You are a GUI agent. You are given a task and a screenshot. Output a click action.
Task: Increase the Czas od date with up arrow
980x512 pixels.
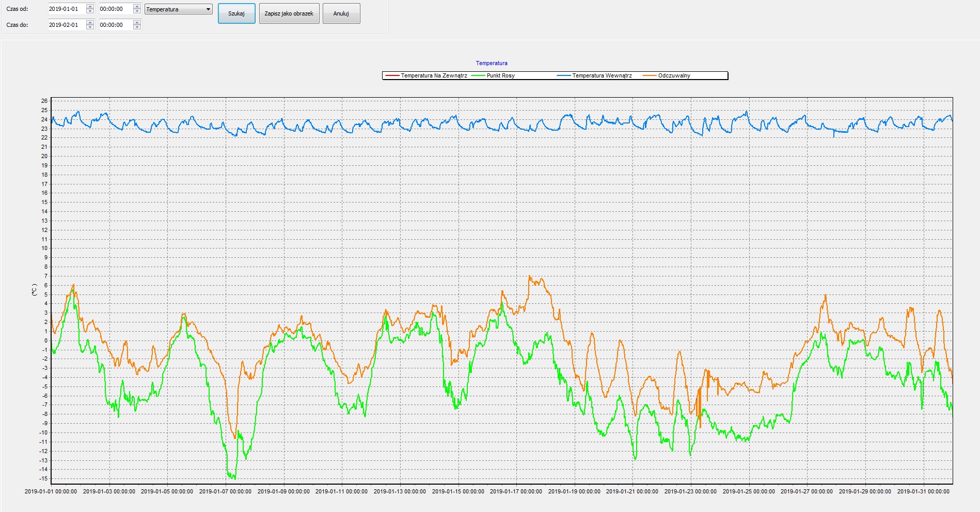point(90,7)
